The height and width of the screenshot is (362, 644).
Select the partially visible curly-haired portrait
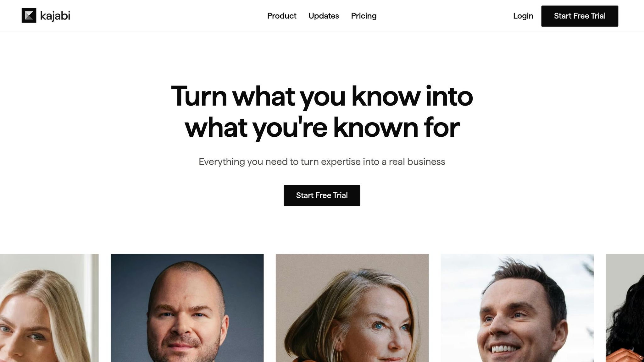pos(625,308)
